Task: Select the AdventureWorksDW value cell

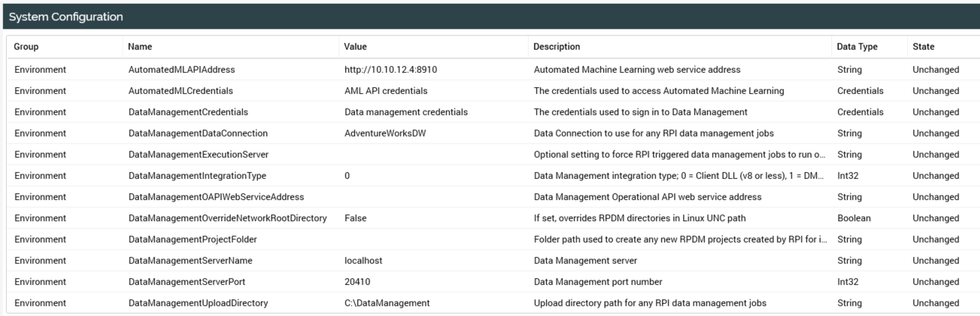Action: (x=384, y=133)
